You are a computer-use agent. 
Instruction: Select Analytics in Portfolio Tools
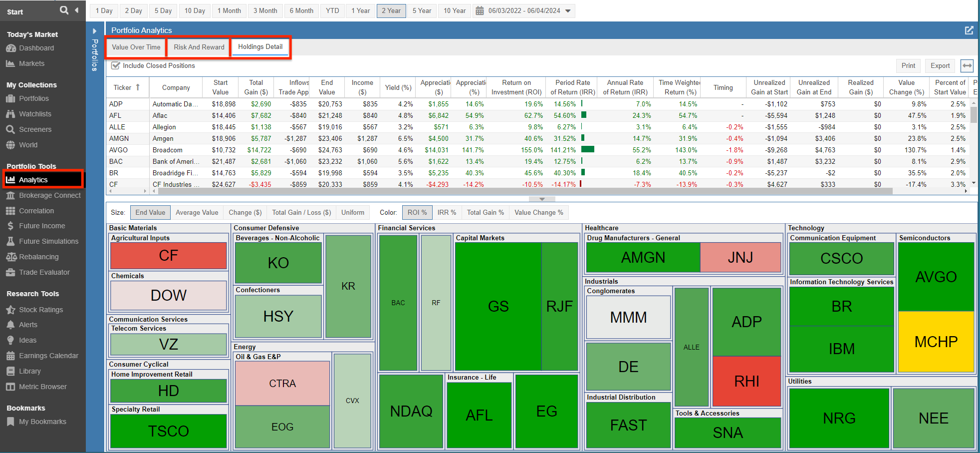[43, 180]
